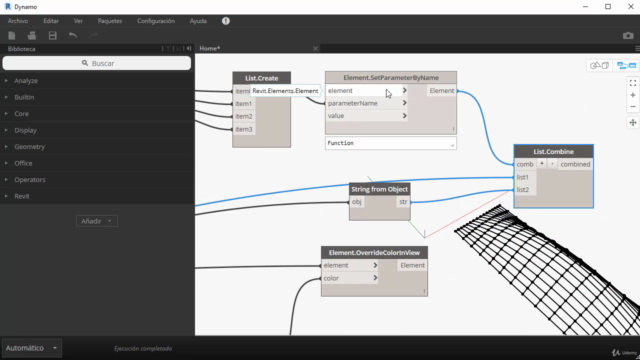Click the item2 input port

pos(244,116)
